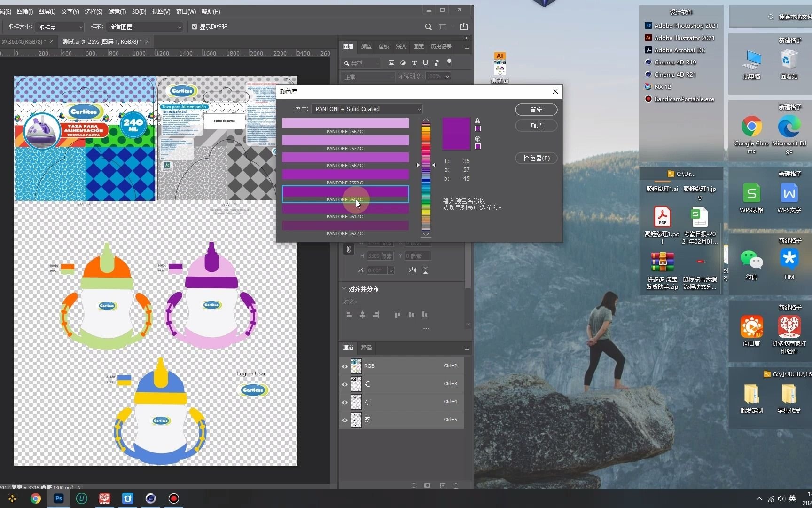The image size is (812, 508).
Task: Filter layers by adjustment layer icon
Action: point(403,63)
